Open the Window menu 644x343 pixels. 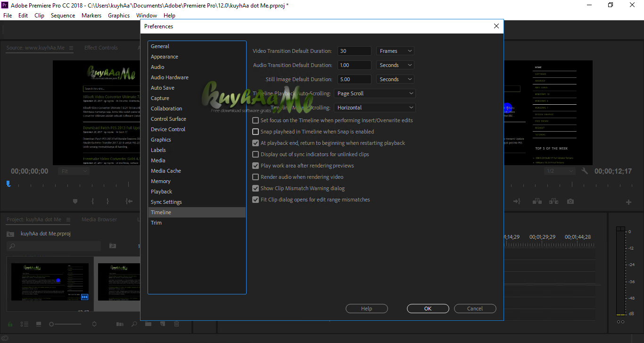pyautogui.click(x=147, y=16)
